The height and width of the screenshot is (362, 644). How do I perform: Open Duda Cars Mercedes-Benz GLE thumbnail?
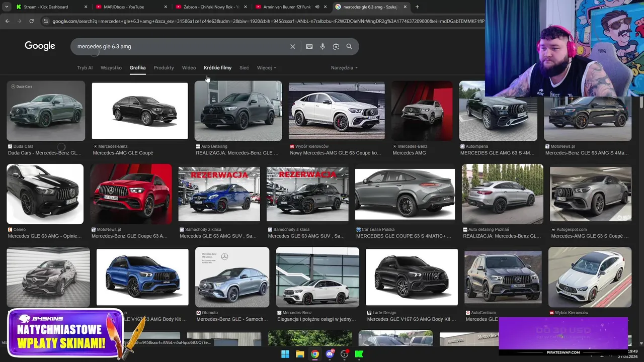click(46, 111)
